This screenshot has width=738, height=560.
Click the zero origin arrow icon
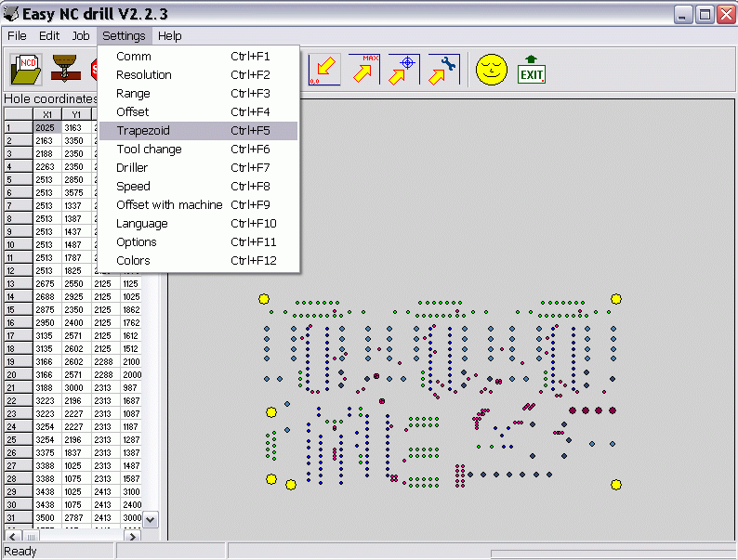click(x=323, y=69)
